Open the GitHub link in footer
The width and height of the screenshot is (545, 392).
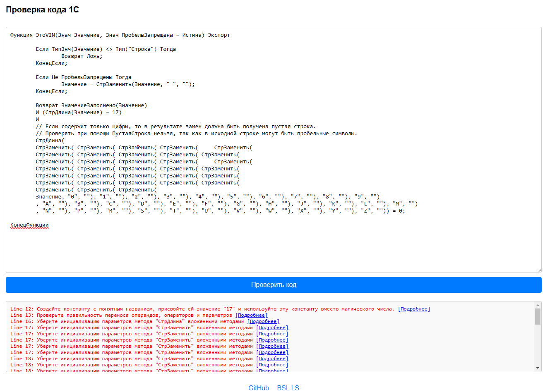(259, 388)
